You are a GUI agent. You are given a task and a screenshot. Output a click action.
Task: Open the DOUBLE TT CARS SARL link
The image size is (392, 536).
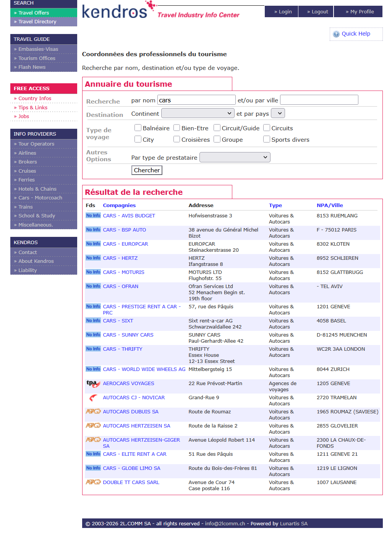(x=131, y=482)
